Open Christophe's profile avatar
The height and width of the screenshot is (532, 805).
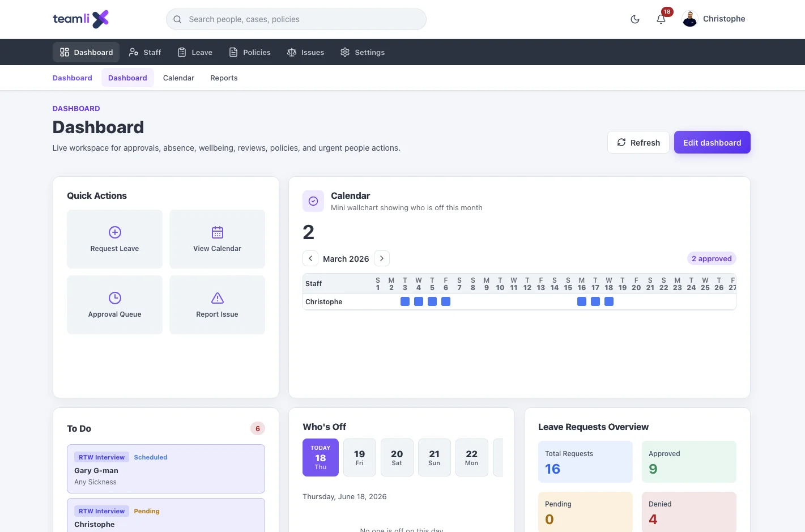pos(690,19)
